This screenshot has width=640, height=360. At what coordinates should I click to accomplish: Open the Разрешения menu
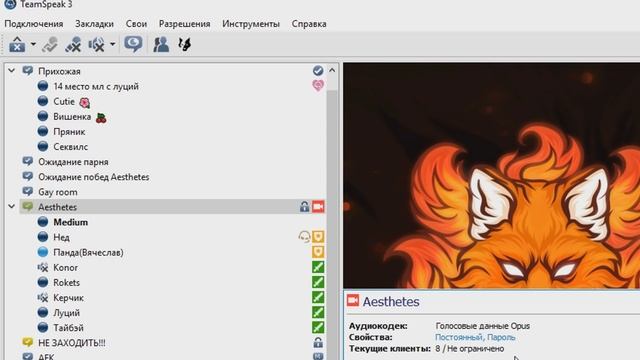pyautogui.click(x=184, y=24)
